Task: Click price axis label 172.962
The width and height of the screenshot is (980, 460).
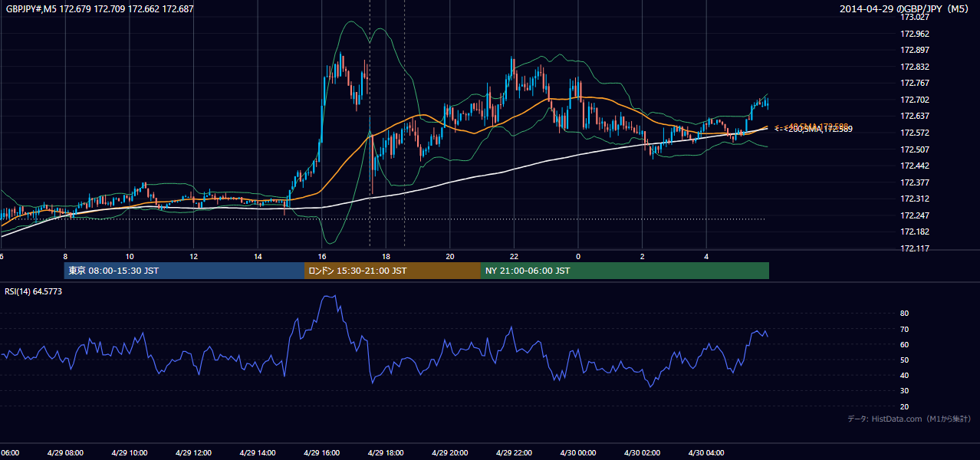Action: pos(914,34)
